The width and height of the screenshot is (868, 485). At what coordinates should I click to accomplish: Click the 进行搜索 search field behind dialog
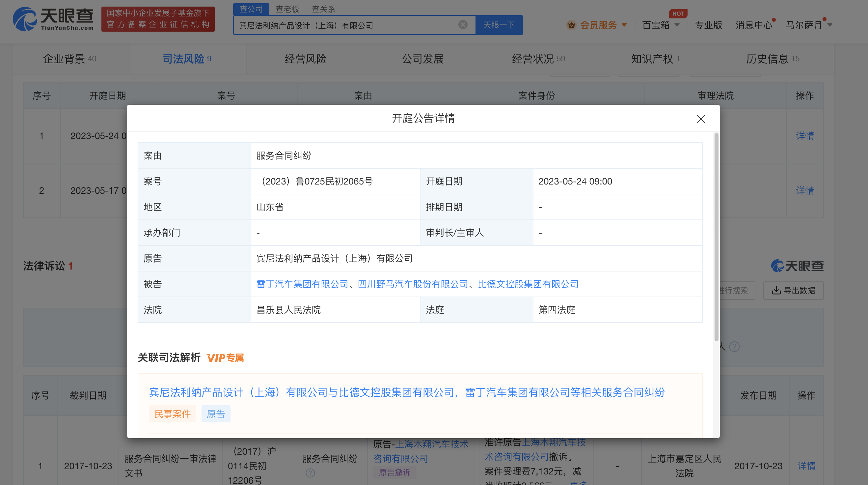(737, 290)
